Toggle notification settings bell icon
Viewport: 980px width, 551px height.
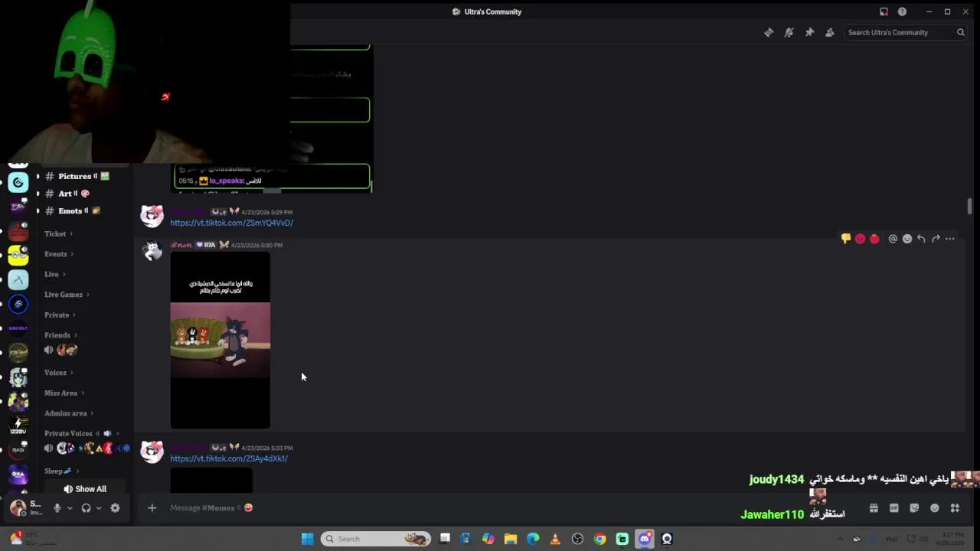(789, 32)
